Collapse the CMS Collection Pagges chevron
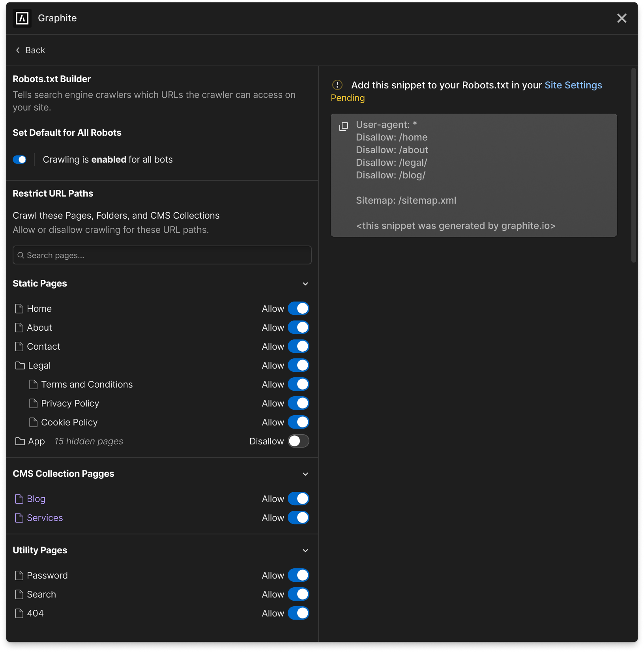Screen dimensions: 644x652 pos(305,474)
